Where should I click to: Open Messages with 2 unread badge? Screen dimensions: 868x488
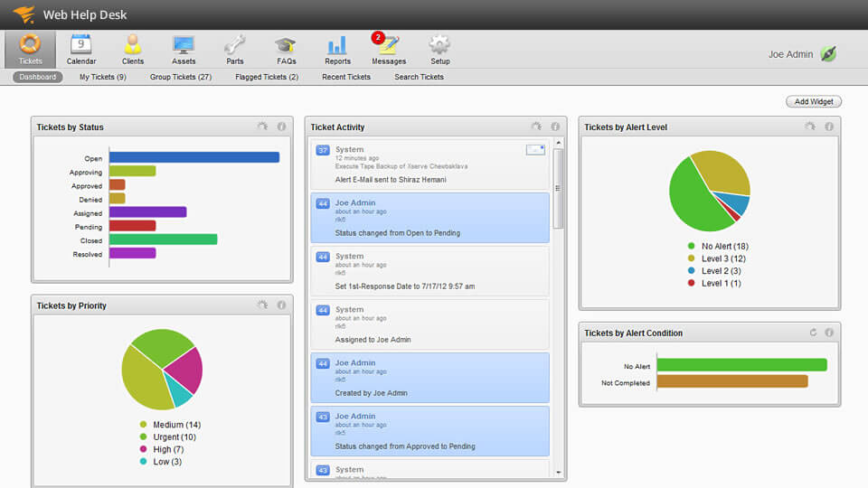click(388, 49)
